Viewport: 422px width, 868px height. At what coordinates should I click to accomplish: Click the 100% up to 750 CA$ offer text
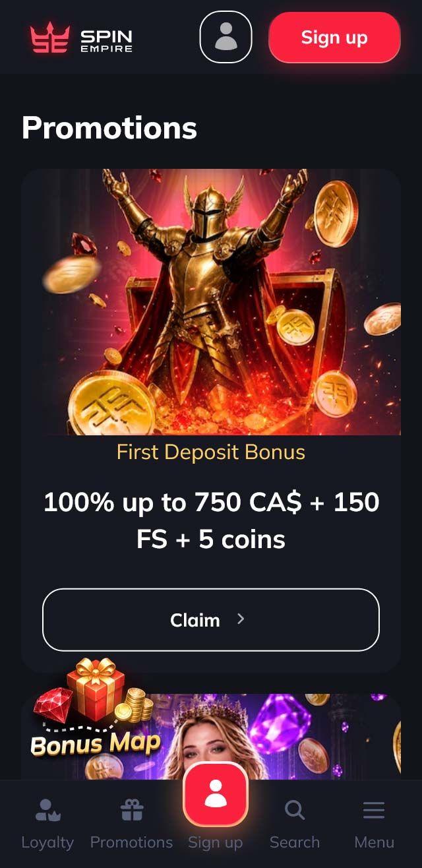pyautogui.click(x=211, y=521)
